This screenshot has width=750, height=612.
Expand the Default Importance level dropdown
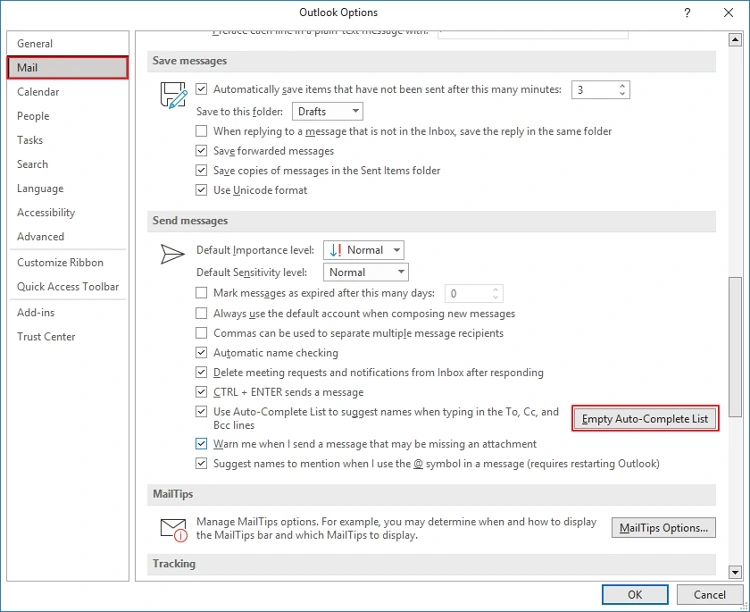tap(364, 250)
